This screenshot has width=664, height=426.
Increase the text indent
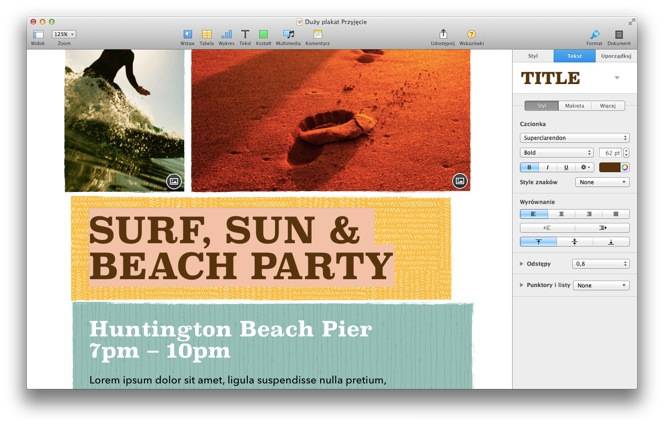603,228
